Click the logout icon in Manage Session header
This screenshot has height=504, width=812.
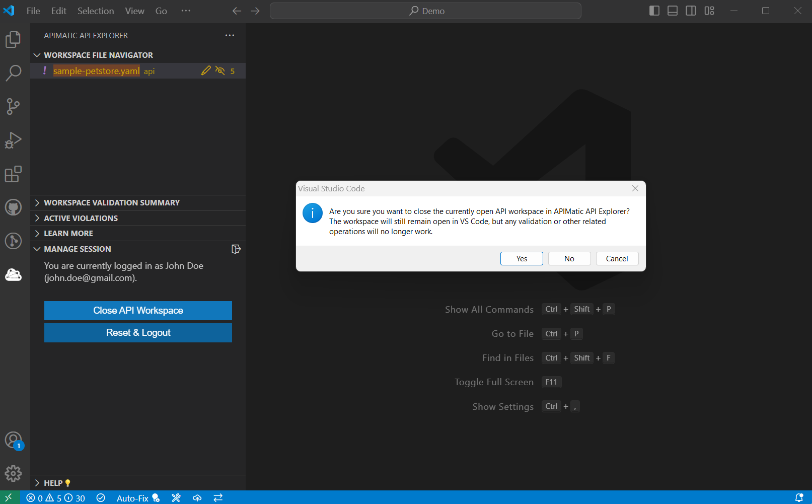pyautogui.click(x=236, y=249)
